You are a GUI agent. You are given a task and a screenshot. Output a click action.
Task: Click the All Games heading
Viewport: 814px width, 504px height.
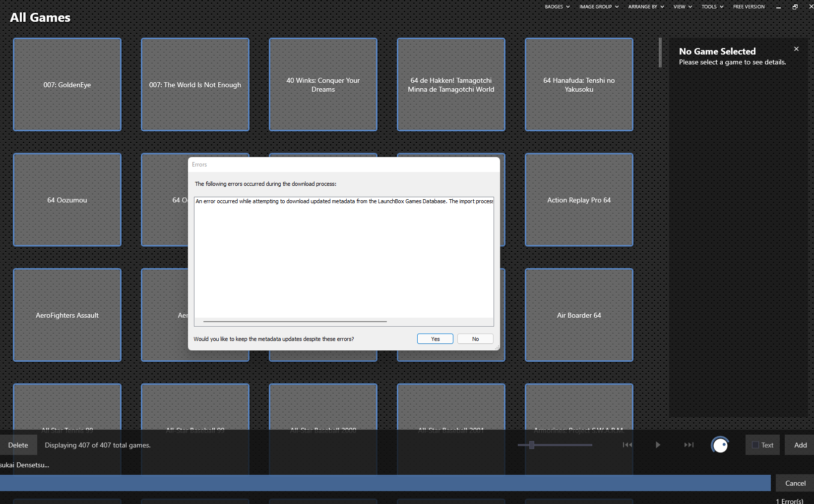[x=40, y=18]
